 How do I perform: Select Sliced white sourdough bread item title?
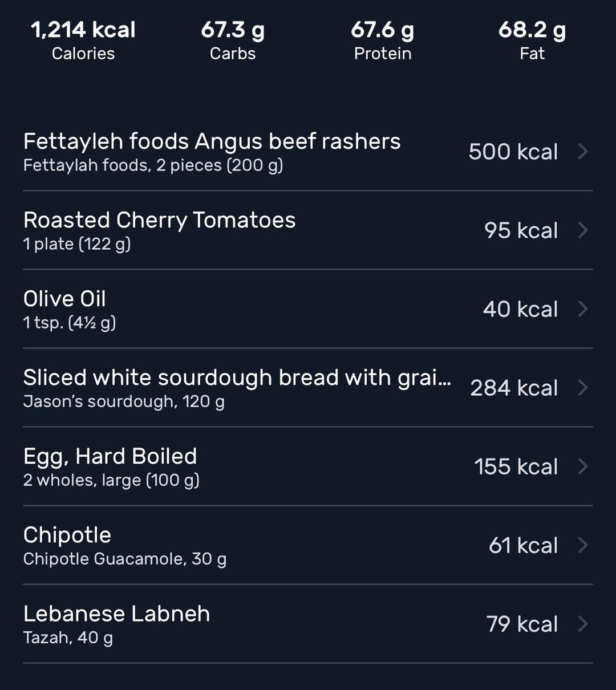[237, 378]
